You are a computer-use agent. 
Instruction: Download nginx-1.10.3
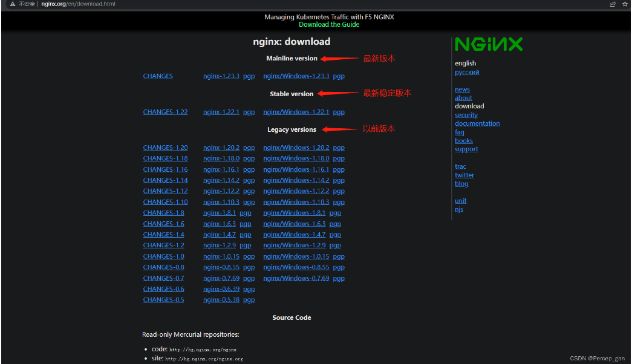221,202
